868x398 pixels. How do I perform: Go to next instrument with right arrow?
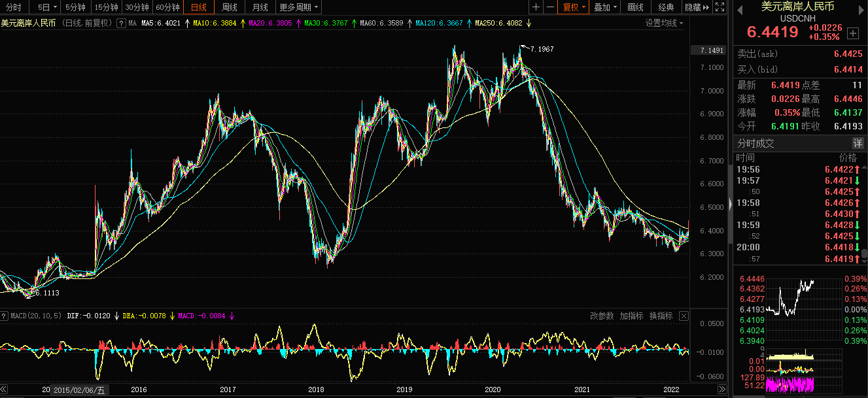[861, 9]
